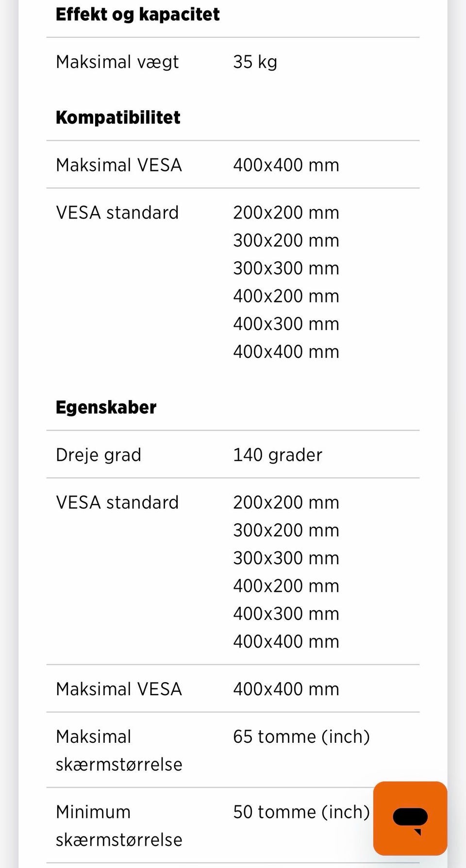Viewport: 466px width, 868px height.
Task: Select the Maksimal vægt label
Action: (x=117, y=62)
